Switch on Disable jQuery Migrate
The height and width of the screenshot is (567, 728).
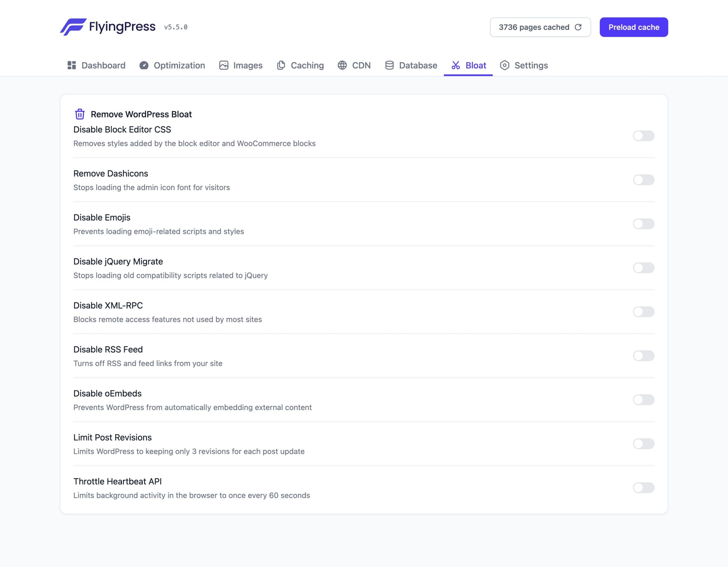click(x=644, y=267)
